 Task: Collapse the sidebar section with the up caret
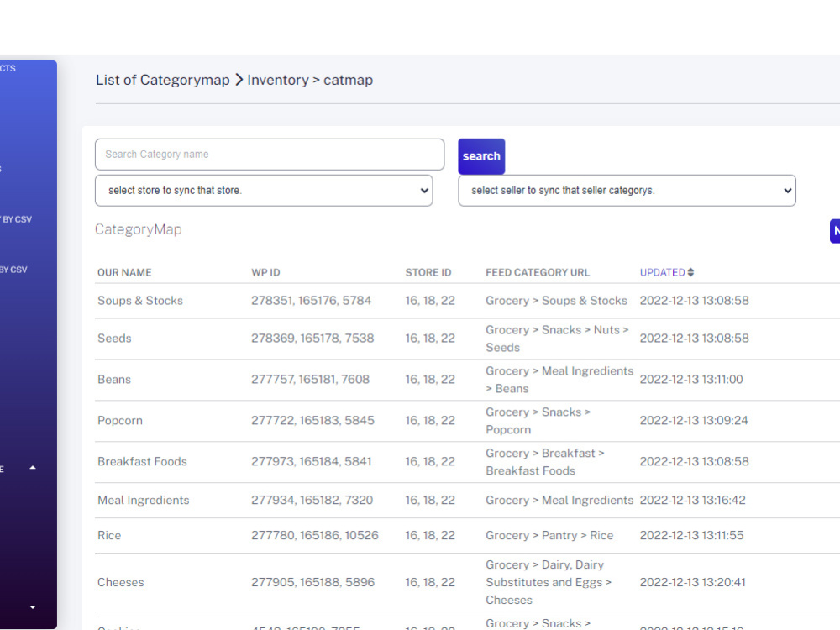pos(34,468)
